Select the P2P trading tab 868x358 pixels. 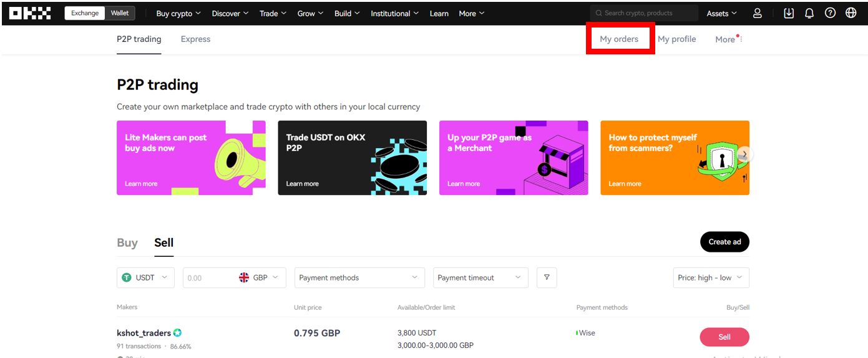139,39
